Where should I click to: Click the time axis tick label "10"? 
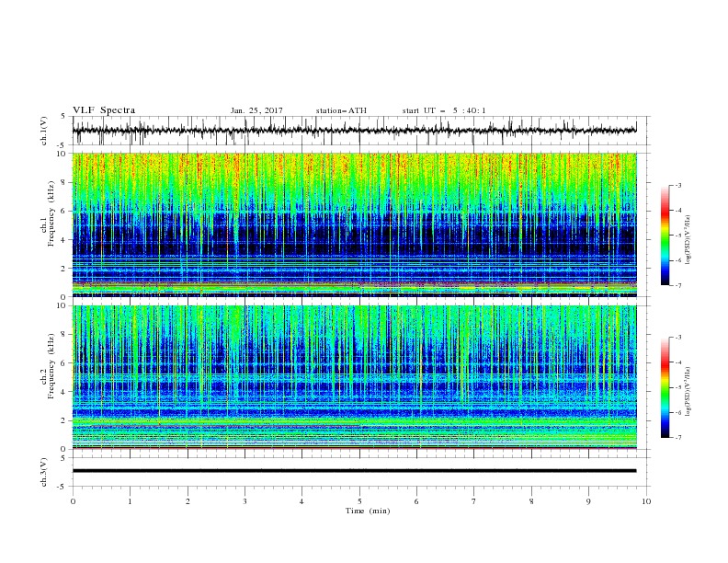(x=646, y=501)
